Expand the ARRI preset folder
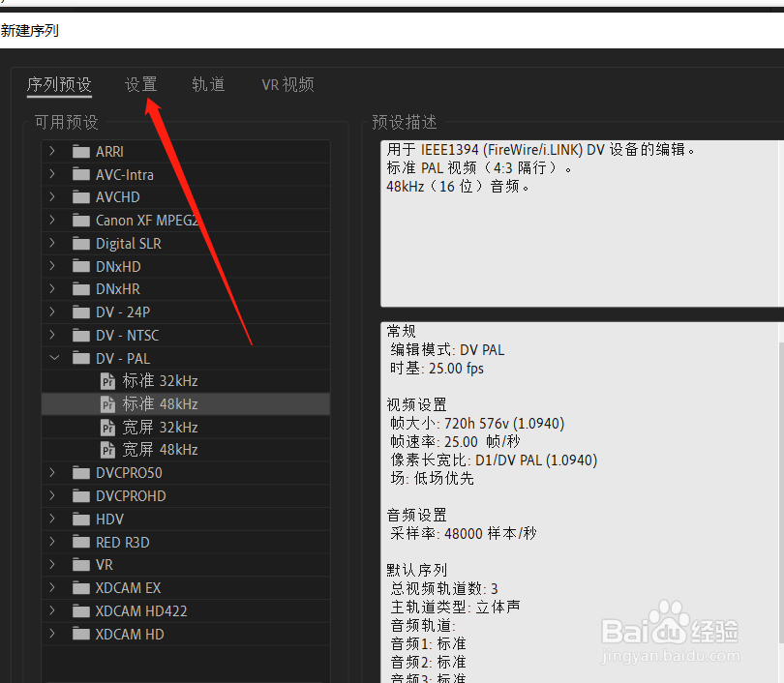This screenshot has width=784, height=683. tap(52, 151)
